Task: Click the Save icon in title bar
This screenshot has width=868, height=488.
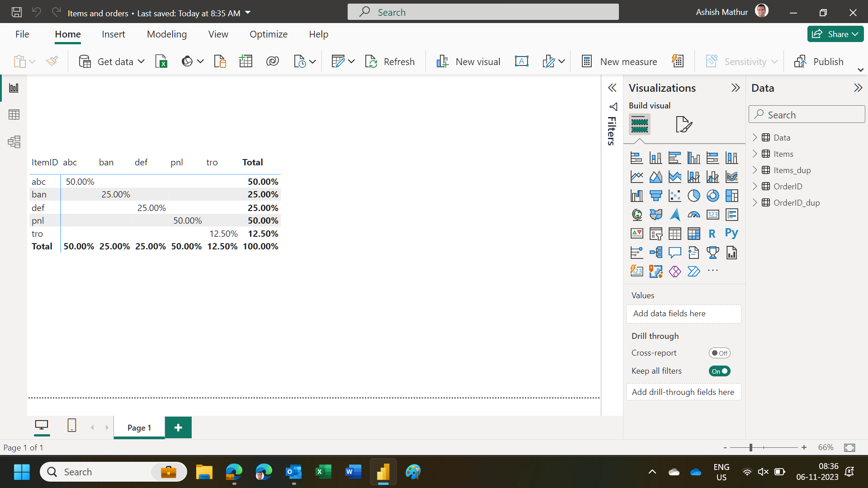Action: tap(17, 12)
